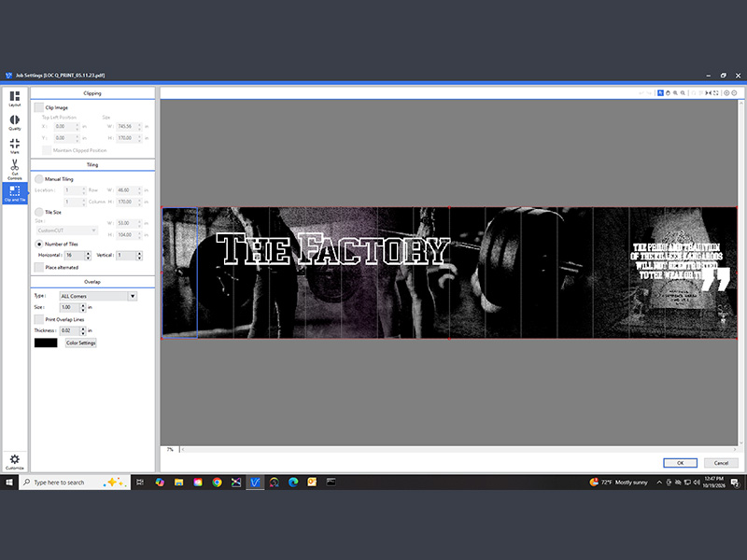Click the circled minus icon
Viewport: 747px width, 560px height.
pos(734,92)
